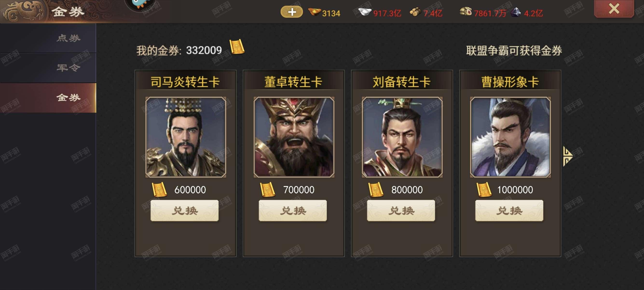644x290 pixels.
Task: Click the scroll icon next to 600000
Action: (x=159, y=189)
